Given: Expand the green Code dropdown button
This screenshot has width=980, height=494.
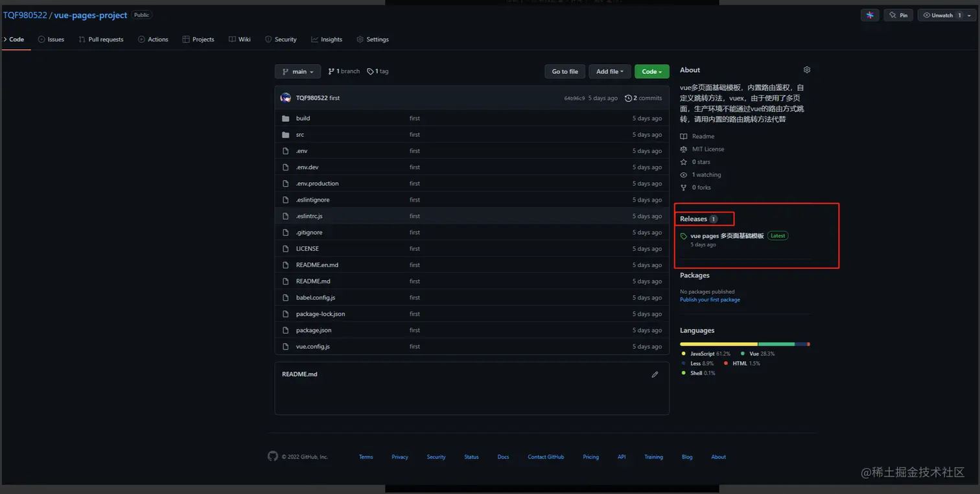Looking at the screenshot, I should tap(652, 71).
